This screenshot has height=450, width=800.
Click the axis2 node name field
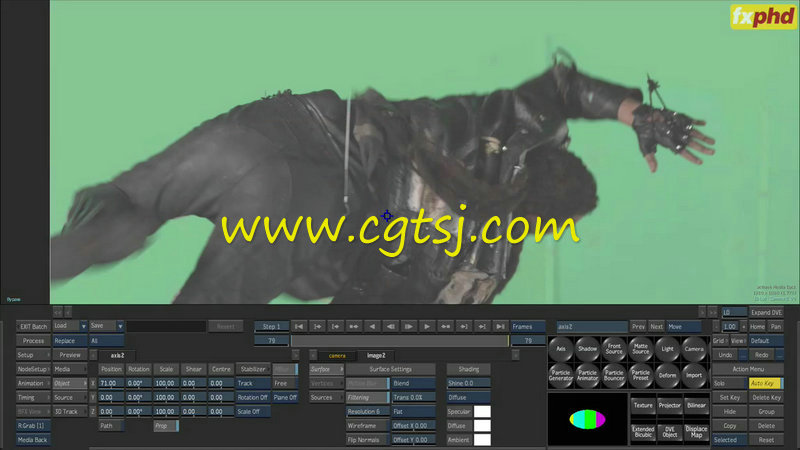[x=592, y=327]
